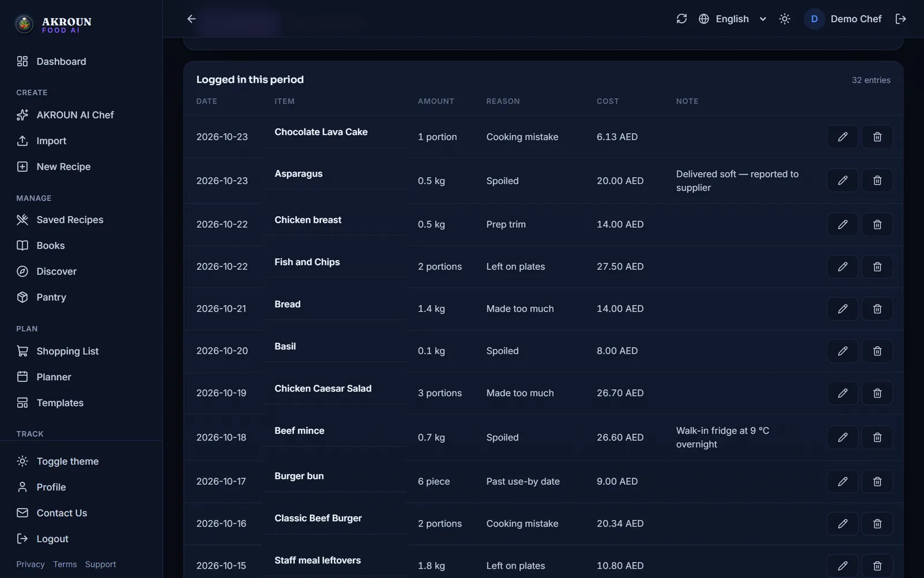Delete the Classic Beef Burger entry
Viewport: 924px width, 578px height.
click(x=877, y=523)
